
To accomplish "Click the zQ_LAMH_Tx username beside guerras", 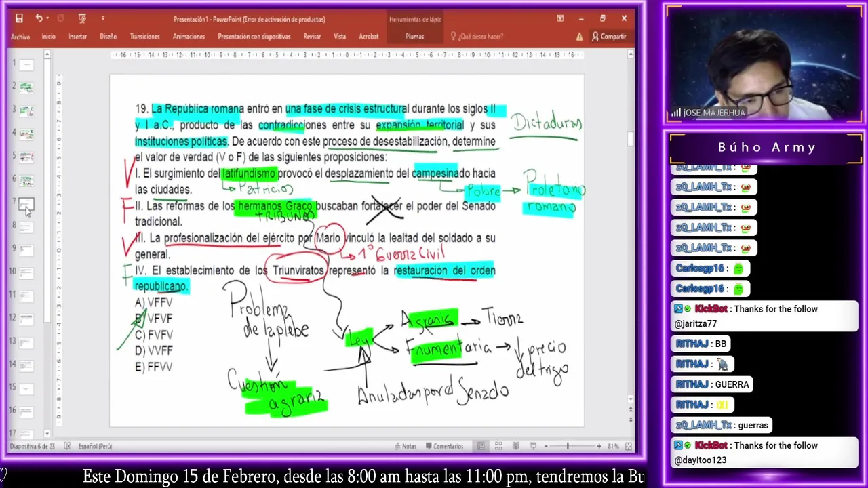I will click(704, 425).
